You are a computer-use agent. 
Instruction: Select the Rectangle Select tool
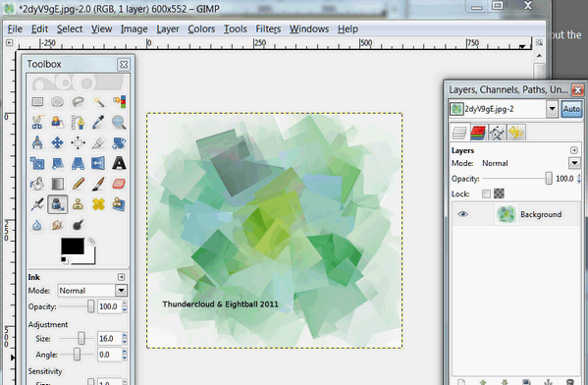pos(37,102)
